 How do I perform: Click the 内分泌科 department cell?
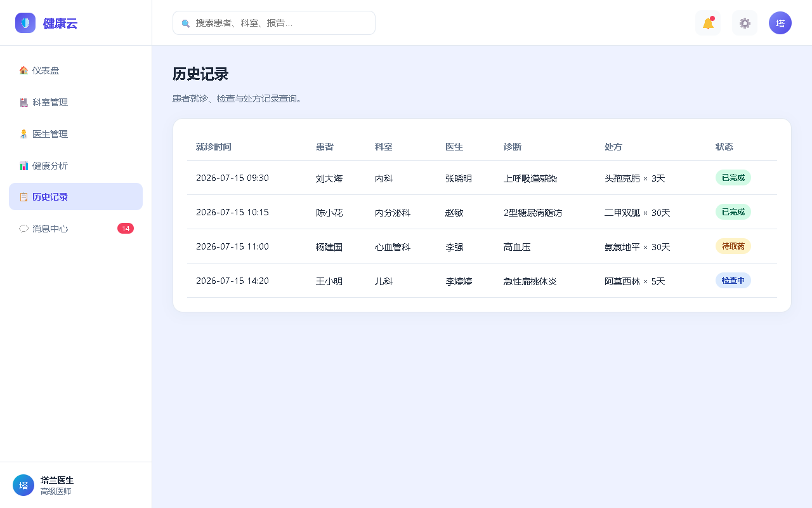(393, 213)
